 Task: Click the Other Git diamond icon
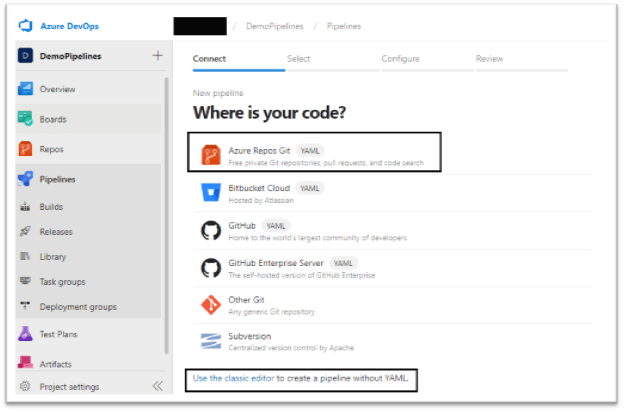click(x=211, y=305)
